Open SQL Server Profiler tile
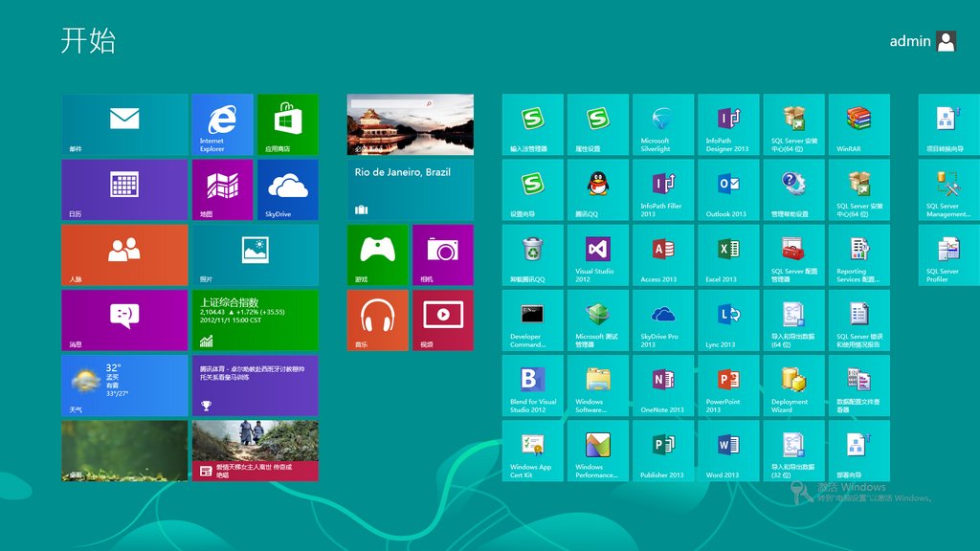 pyautogui.click(x=948, y=254)
